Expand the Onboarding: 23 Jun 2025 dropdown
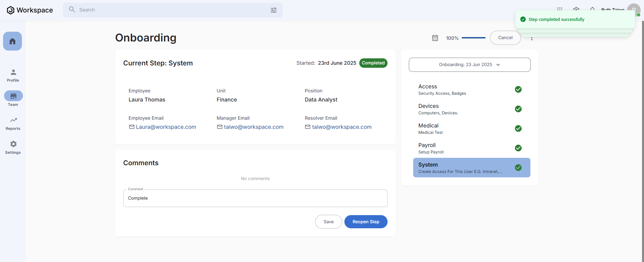 [x=469, y=65]
